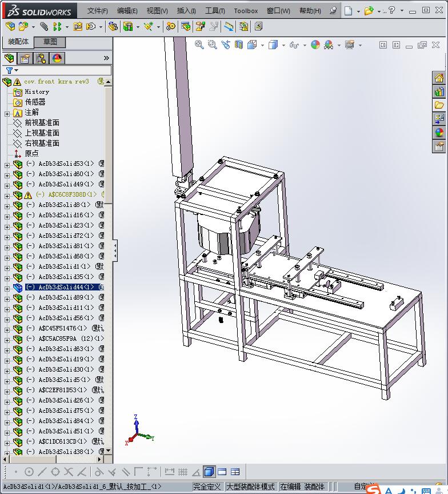Image resolution: width=448 pixels, height=494 pixels.
Task: Click the Edit Appearance color ball icon
Action: [315, 45]
